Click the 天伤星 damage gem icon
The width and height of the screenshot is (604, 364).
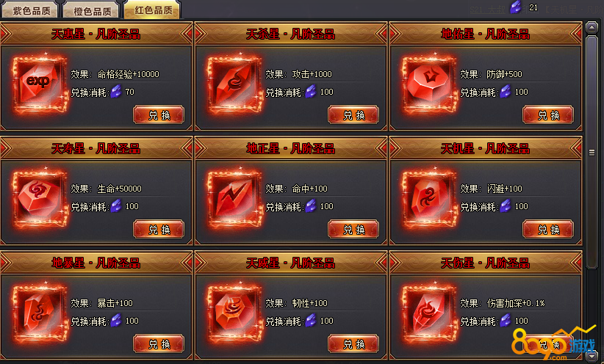point(428,313)
